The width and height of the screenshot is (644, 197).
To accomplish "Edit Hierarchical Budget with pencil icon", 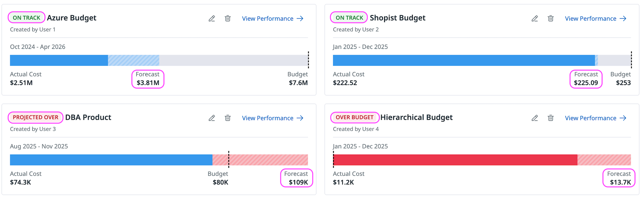I will click(x=535, y=118).
